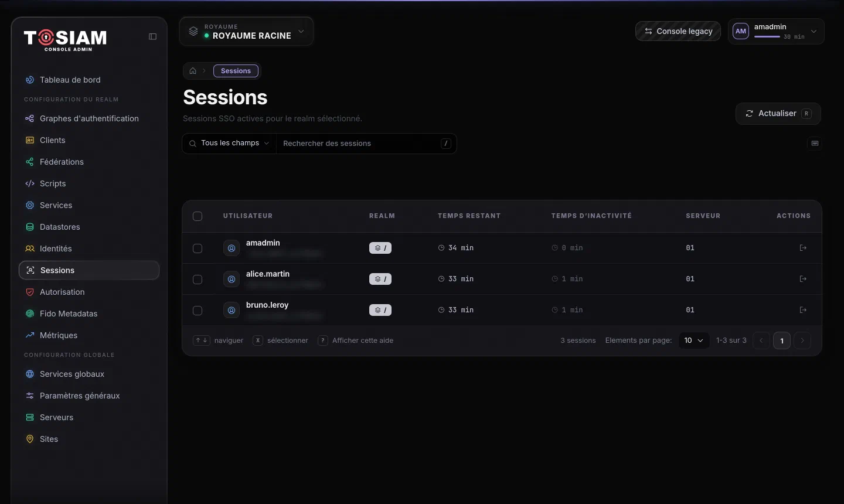
Task: Click page 1 pagination button
Action: pos(782,340)
